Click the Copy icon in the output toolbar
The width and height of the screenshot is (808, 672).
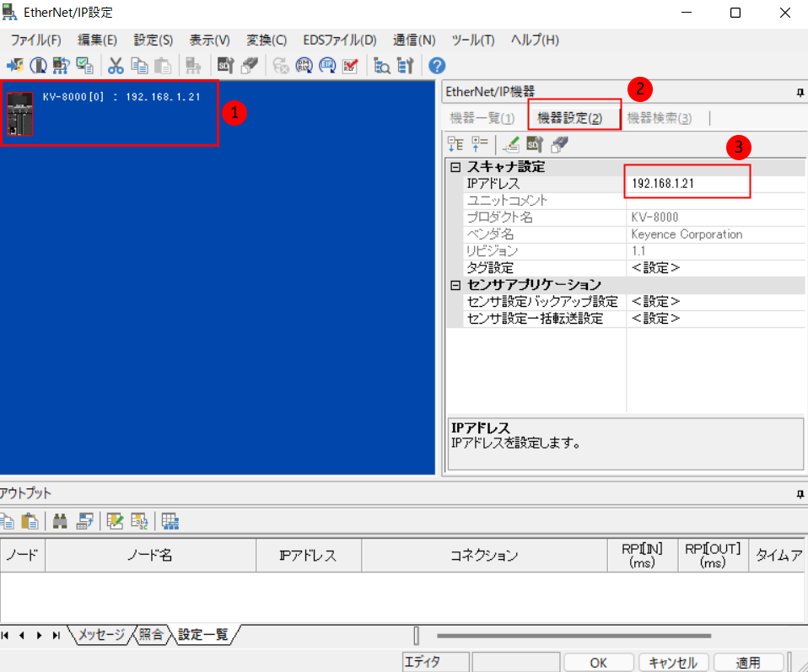click(7, 521)
